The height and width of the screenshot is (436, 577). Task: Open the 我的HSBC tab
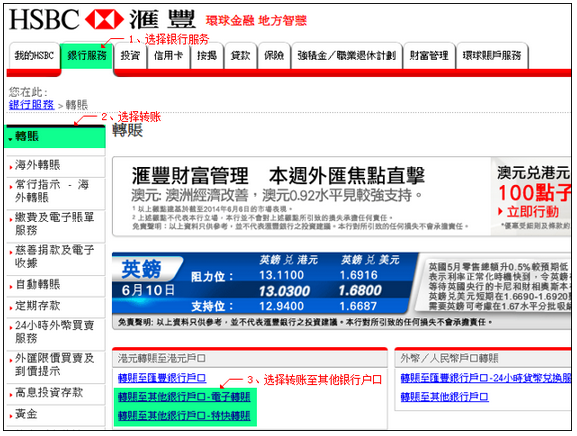34,56
